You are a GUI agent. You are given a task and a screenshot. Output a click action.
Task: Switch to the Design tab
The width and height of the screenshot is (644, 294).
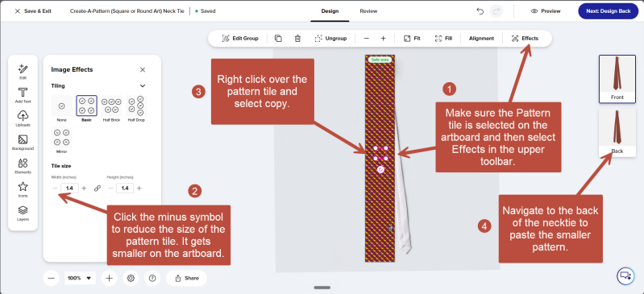pos(330,11)
